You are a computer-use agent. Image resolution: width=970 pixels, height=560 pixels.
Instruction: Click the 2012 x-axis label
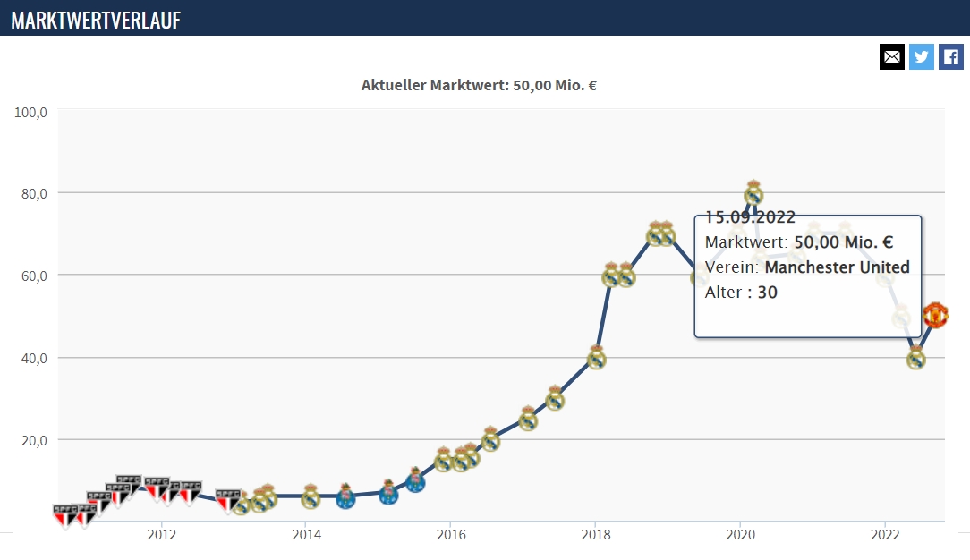click(x=161, y=535)
